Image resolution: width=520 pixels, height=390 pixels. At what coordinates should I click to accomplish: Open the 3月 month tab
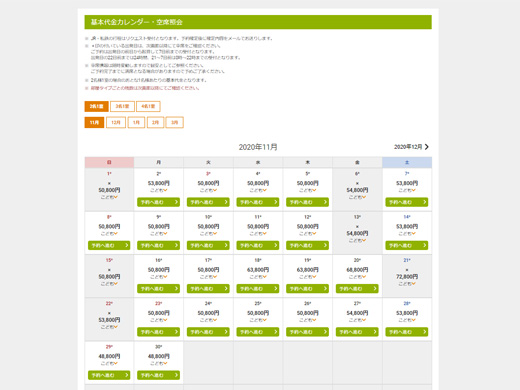[x=175, y=122]
